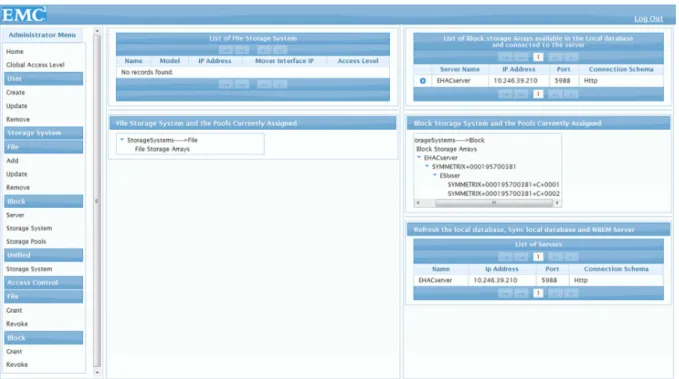679x379 pixels.
Task: Select Grant under Access Control Block
Action: pyautogui.click(x=14, y=352)
